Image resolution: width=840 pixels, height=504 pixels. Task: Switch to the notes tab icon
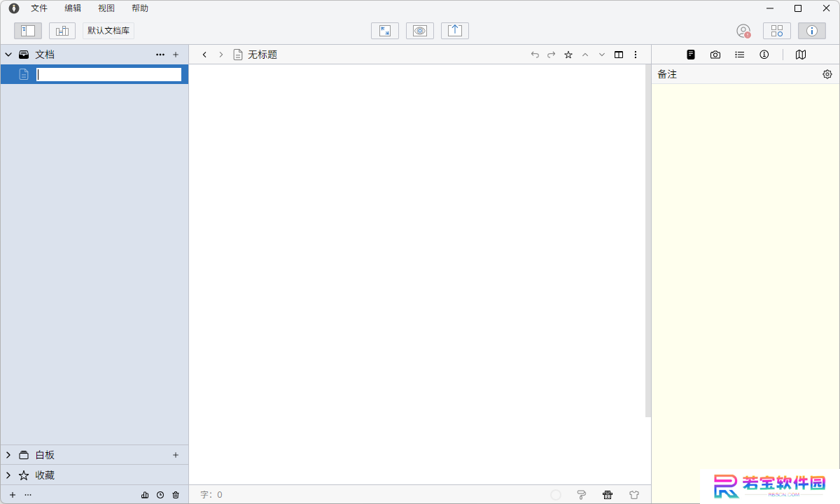(x=691, y=55)
